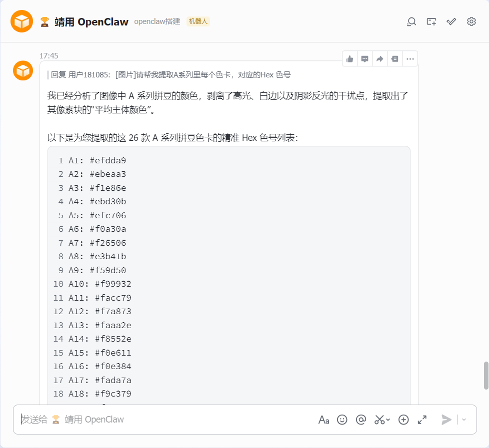Click code line A2: #ebeaa3

[97, 174]
